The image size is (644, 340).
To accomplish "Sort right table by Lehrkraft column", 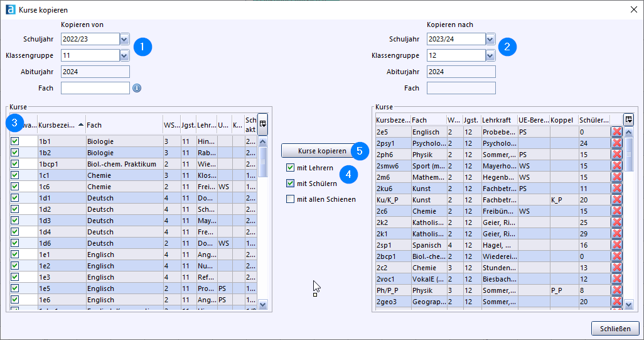I will 499,120.
